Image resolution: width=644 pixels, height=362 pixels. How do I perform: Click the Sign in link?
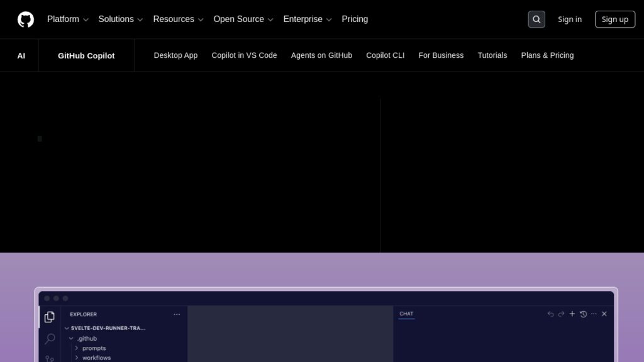click(x=570, y=19)
